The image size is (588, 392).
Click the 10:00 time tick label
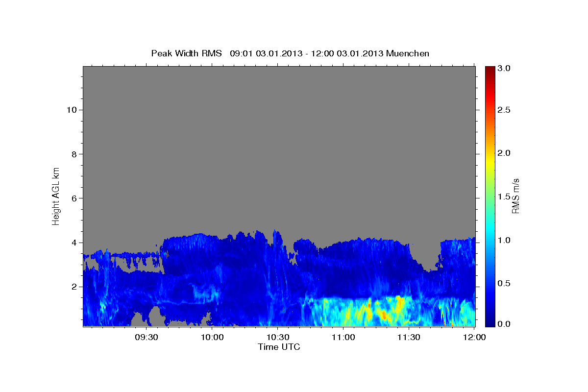[212, 337]
